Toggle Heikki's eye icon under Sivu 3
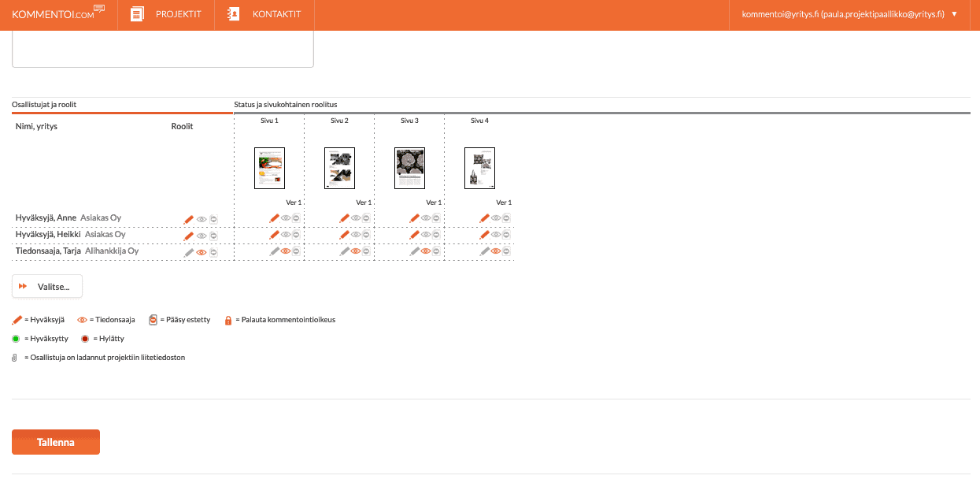The image size is (980, 483). [426, 235]
